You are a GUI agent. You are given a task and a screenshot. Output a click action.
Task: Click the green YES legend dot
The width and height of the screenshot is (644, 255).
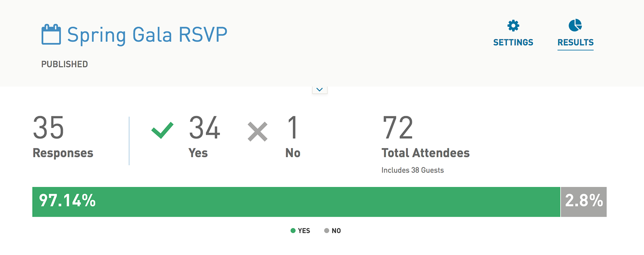[x=293, y=231]
